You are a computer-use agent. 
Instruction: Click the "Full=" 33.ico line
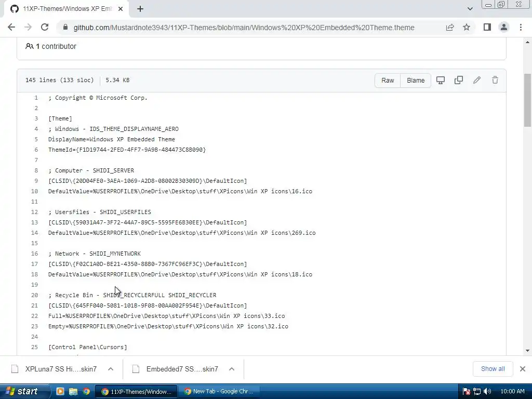pos(167,316)
